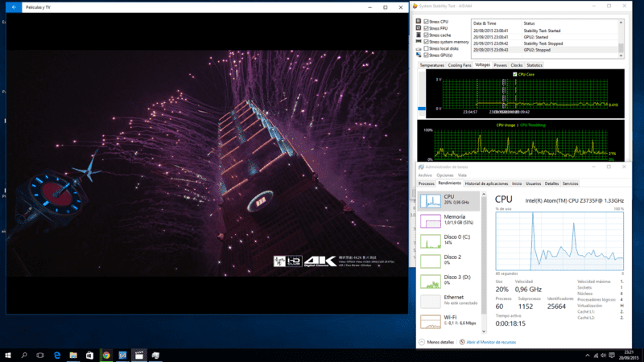Select the Memoria performance item
This screenshot has height=362, width=644.
449,220
